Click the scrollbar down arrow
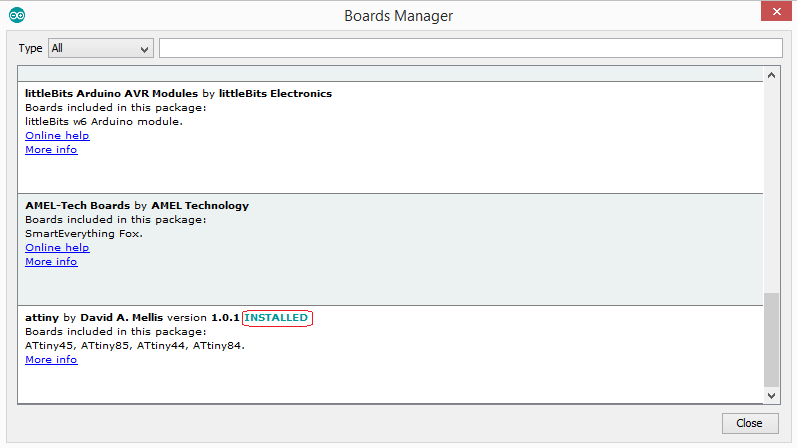The height and width of the screenshot is (448, 797). (771, 396)
